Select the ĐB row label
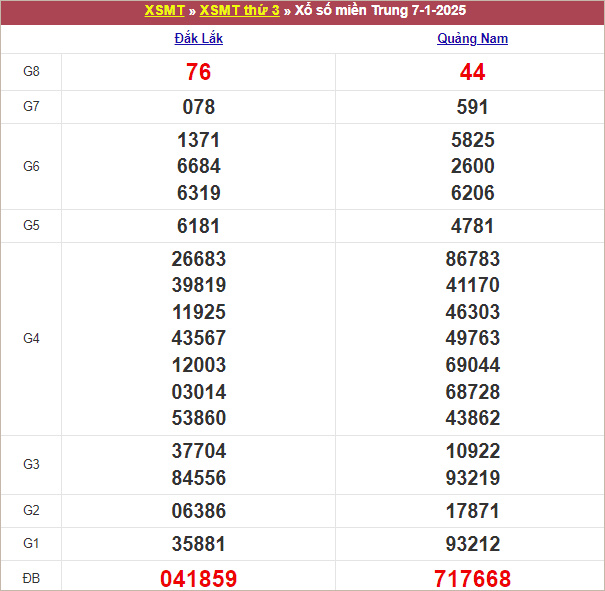 [x=31, y=578]
